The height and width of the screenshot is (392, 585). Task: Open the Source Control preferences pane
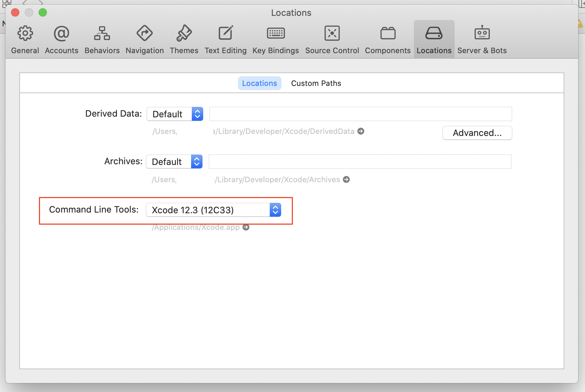pyautogui.click(x=332, y=39)
